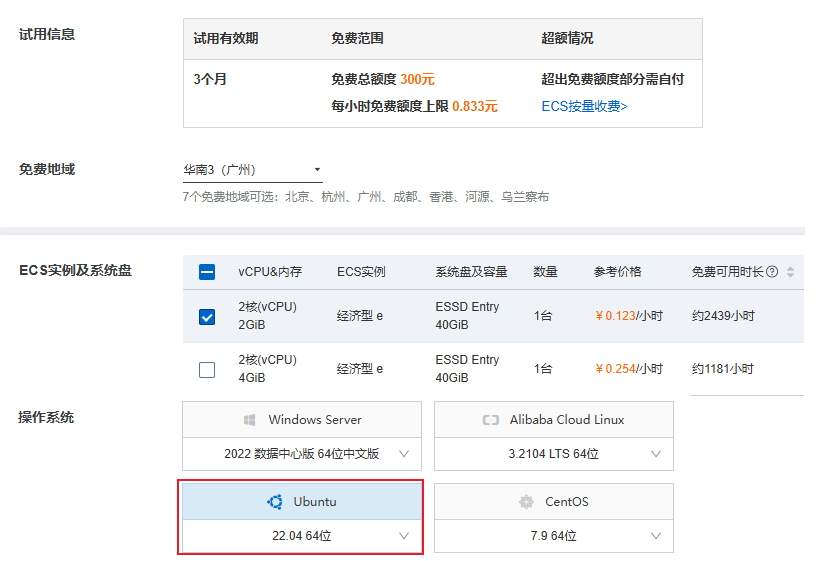Viewport: 838px width, 561px height.
Task: Select the Alibaba Cloud Linux operating system
Action: tap(554, 420)
